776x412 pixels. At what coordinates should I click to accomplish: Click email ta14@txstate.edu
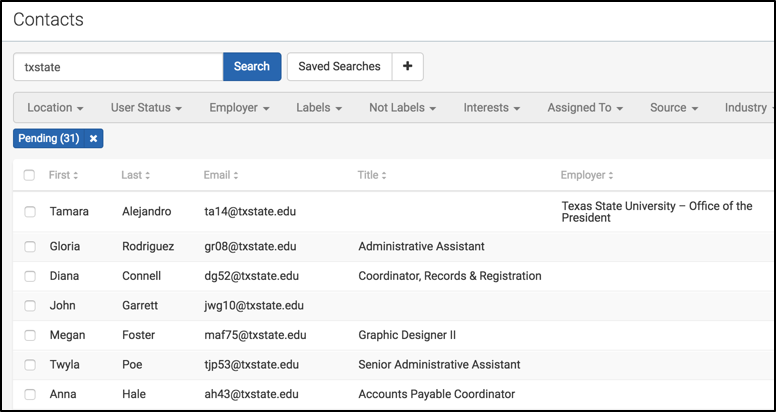[250, 212]
